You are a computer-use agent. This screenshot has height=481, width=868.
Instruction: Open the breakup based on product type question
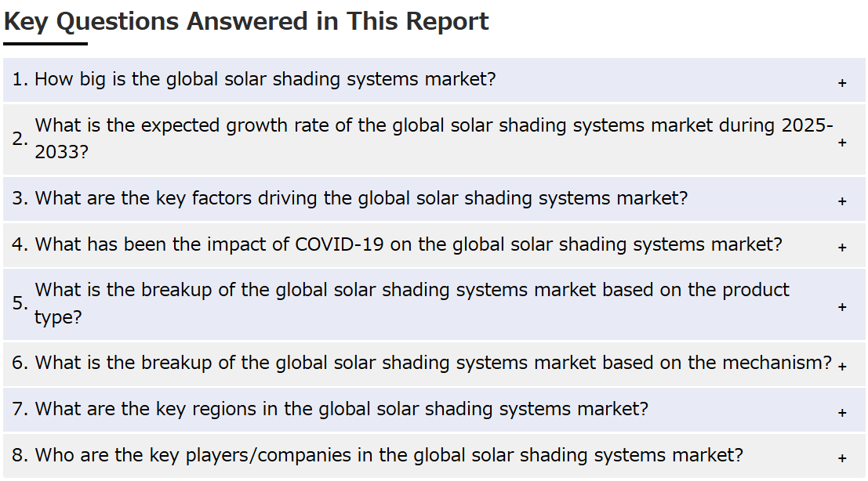tap(434, 304)
